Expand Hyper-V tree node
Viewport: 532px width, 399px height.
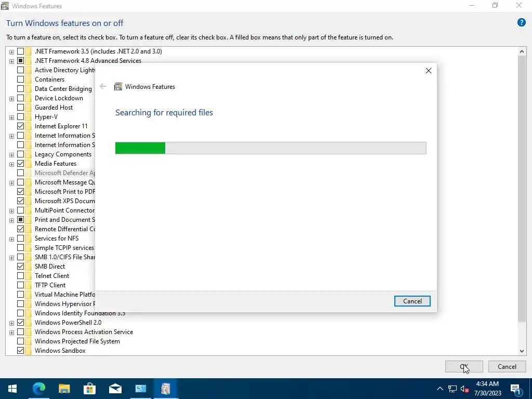pos(11,117)
